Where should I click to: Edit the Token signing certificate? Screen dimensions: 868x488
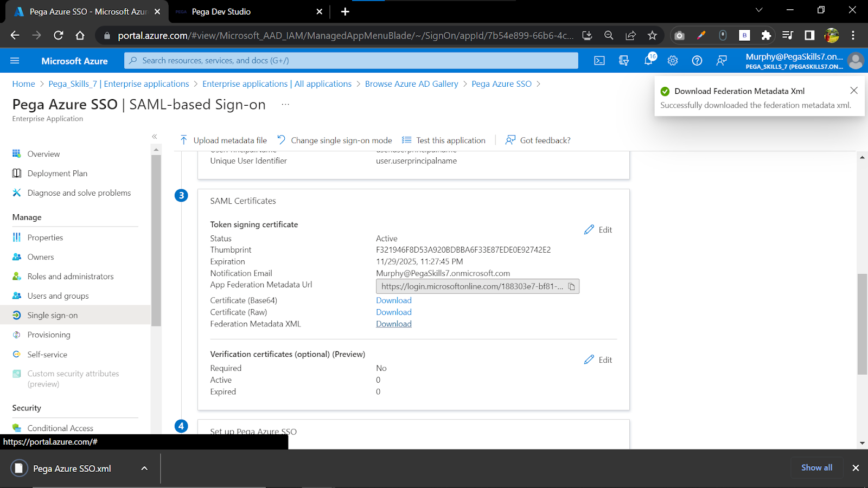(598, 230)
